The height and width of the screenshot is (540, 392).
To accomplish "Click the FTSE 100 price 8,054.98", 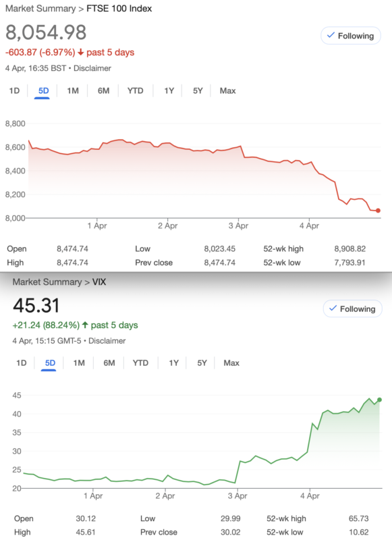I will tap(46, 32).
